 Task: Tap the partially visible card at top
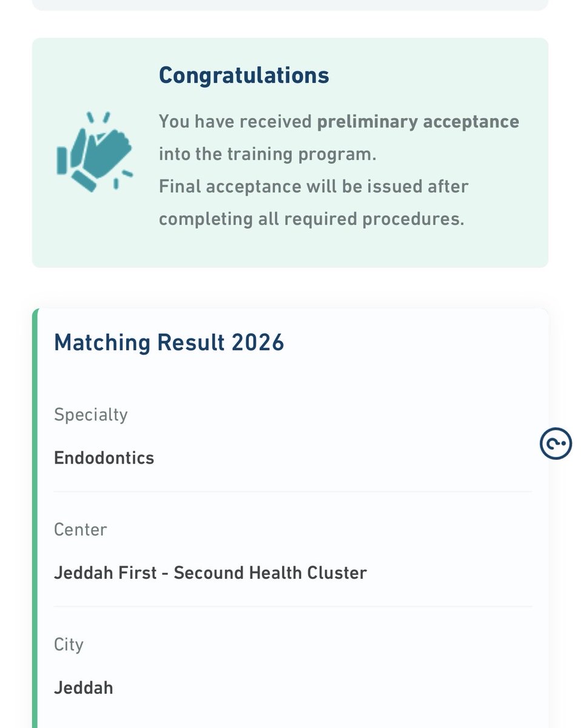(x=290, y=5)
